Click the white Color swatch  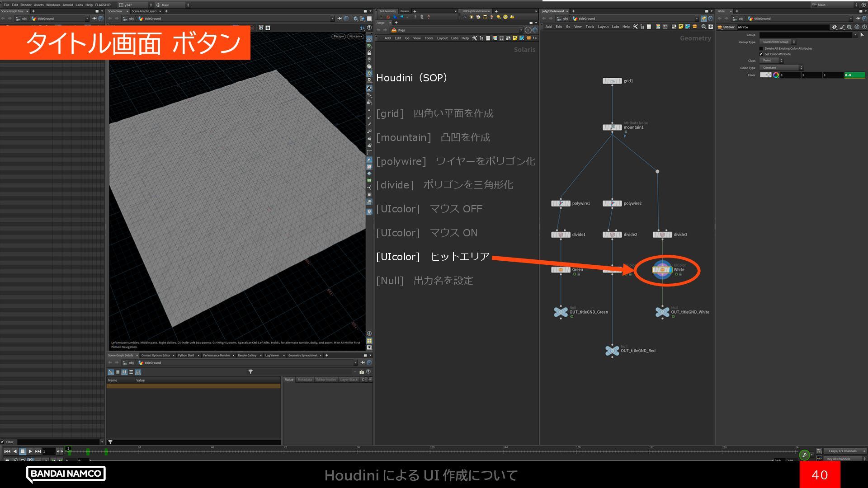[765, 75]
